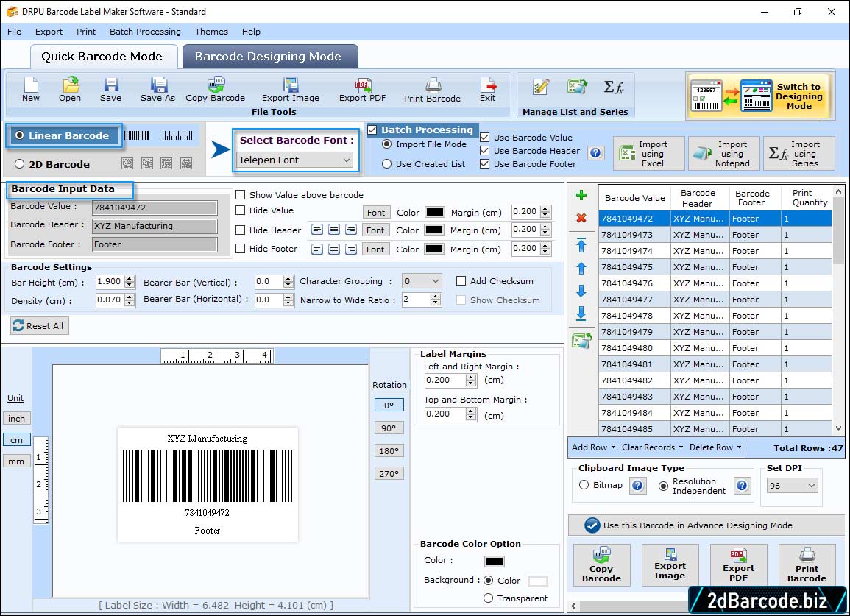Click Use this Barcode in Advance Designing Mode
The width and height of the screenshot is (850, 616).
(x=706, y=525)
